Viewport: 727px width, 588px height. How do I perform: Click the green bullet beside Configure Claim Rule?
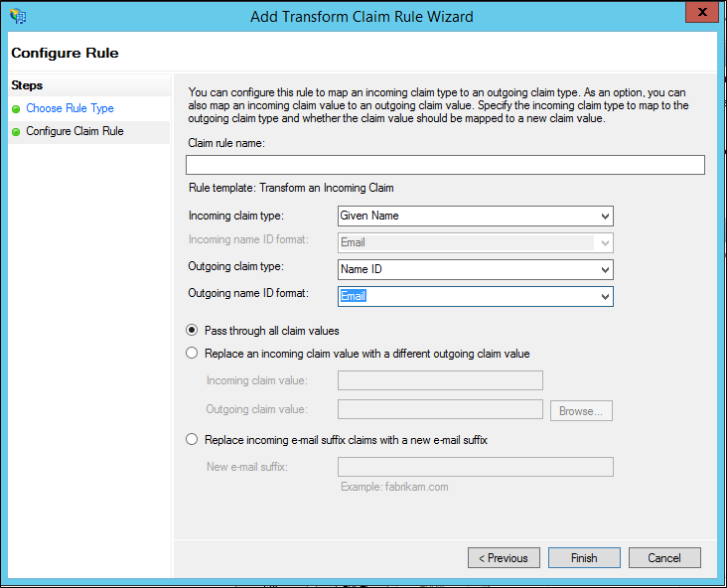(16, 132)
